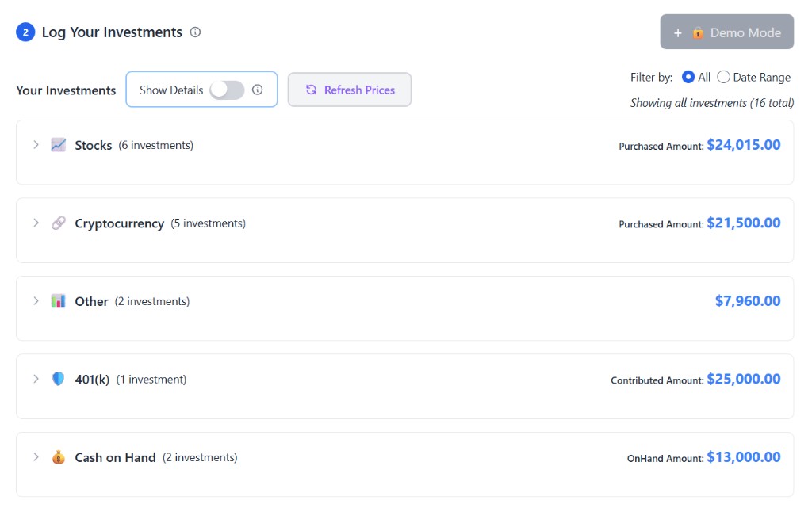Select the All filter radio button
Image resolution: width=812 pixels, height=508 pixels.
click(688, 77)
